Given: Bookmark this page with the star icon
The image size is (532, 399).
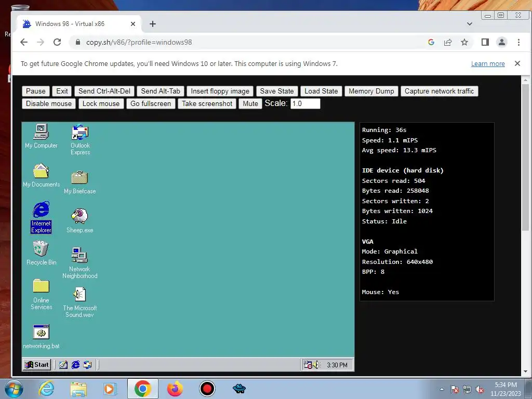Looking at the screenshot, I should 464,42.
